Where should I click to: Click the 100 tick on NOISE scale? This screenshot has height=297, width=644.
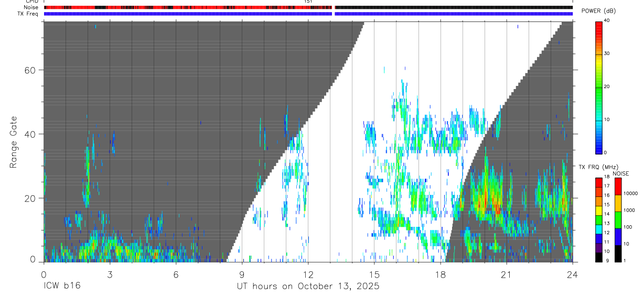628,227
